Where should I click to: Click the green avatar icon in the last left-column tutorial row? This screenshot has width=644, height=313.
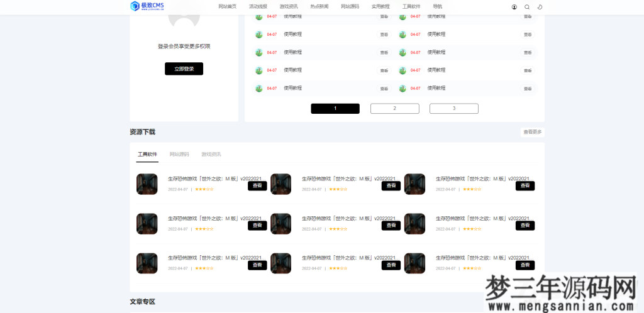[x=258, y=89]
